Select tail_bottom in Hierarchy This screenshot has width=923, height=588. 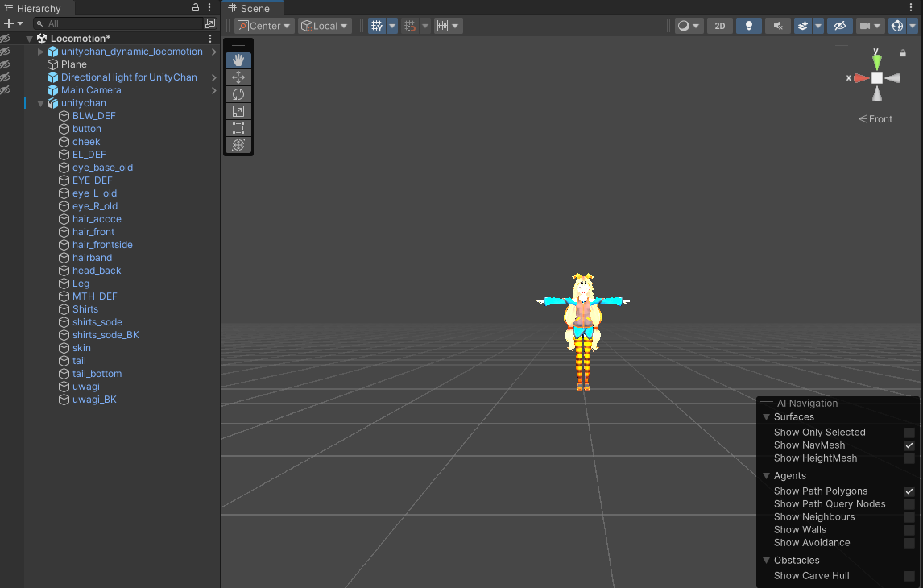pyautogui.click(x=97, y=374)
